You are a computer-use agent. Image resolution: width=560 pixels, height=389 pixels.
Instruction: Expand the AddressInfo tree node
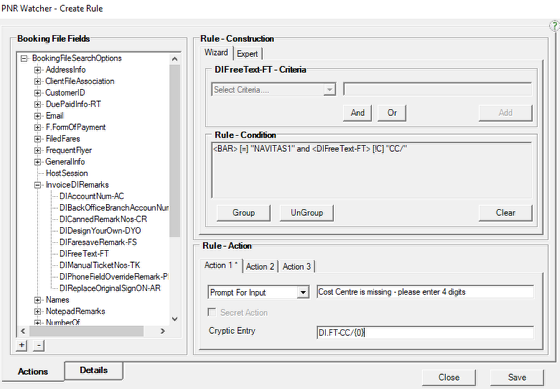38,70
